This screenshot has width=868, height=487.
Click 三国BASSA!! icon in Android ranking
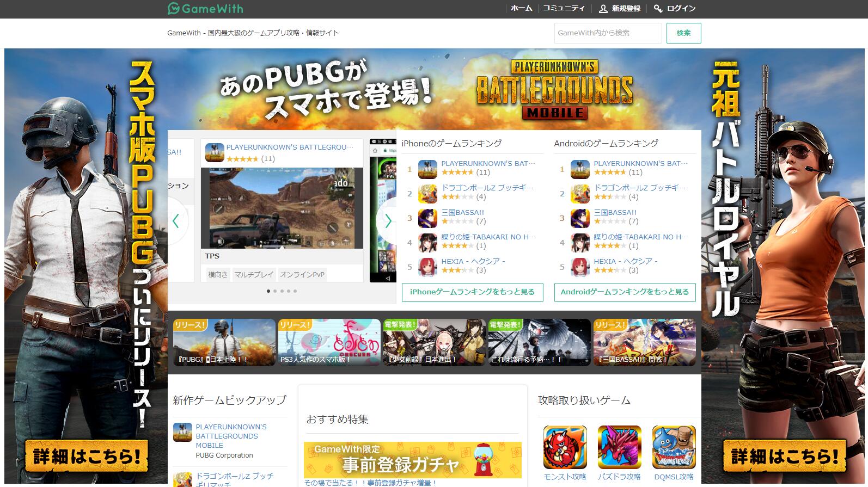(x=580, y=218)
